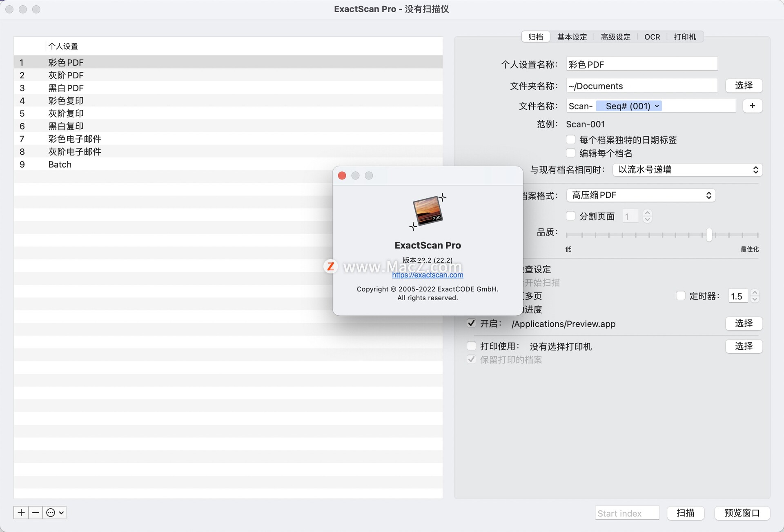The image size is (784, 532).
Task: Adjust the 定时器 value stepper
Action: (755, 296)
